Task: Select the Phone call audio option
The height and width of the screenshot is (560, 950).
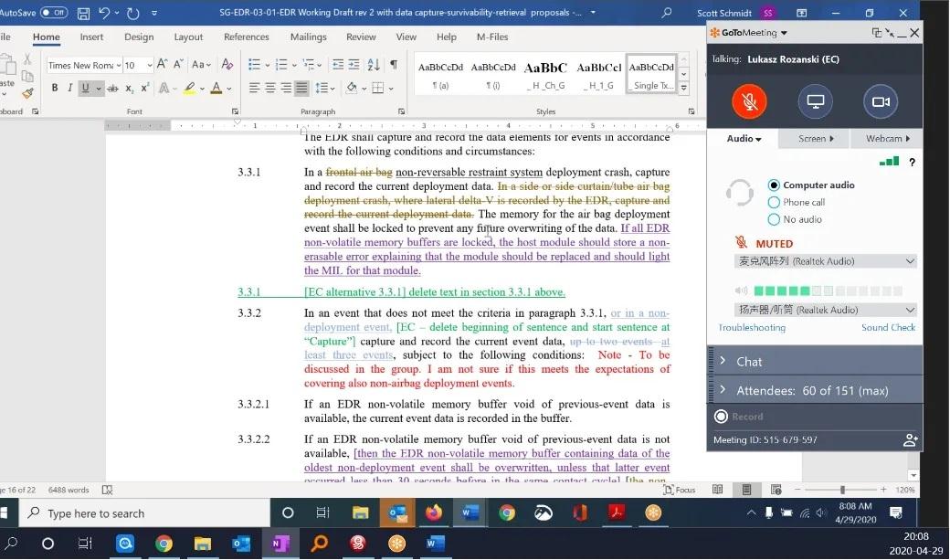Action: (775, 202)
